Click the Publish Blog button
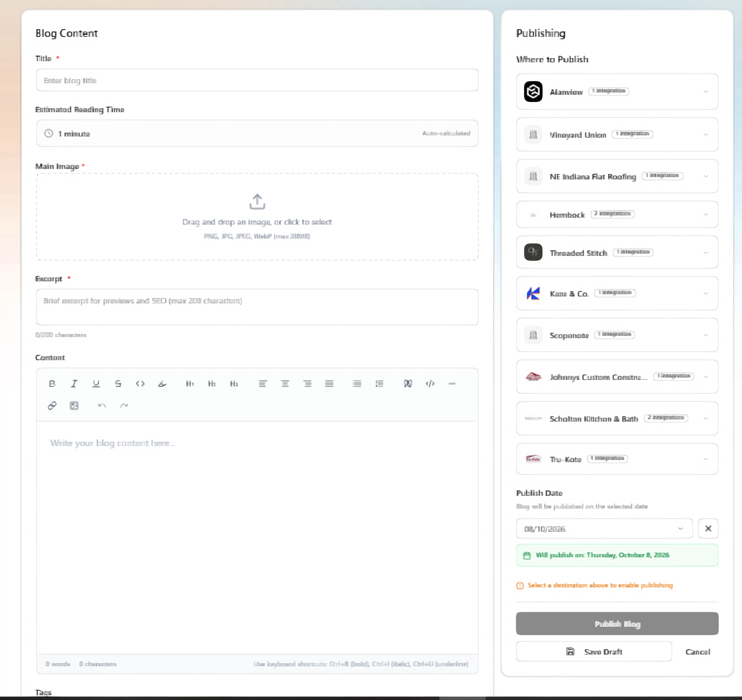742x700 pixels. [x=617, y=624]
